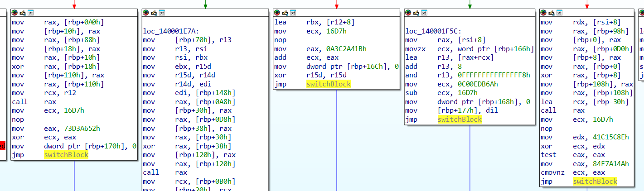Click the pencil icon on loc_140001F5C block
Image resolution: width=644 pixels, height=191 pixels.
[x=416, y=13]
